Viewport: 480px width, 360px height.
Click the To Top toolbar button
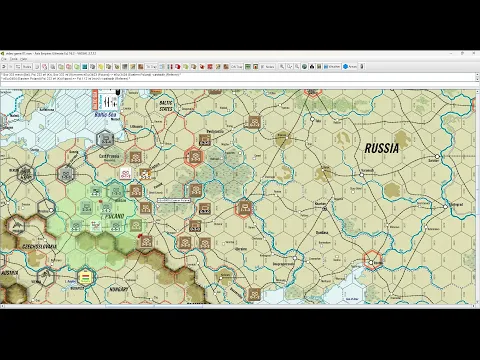pos(151,67)
